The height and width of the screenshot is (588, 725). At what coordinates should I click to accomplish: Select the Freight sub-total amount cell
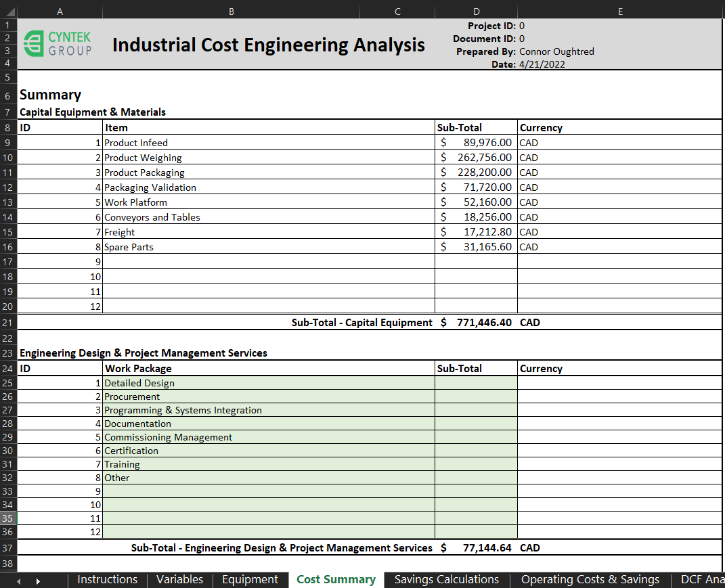[x=477, y=232]
